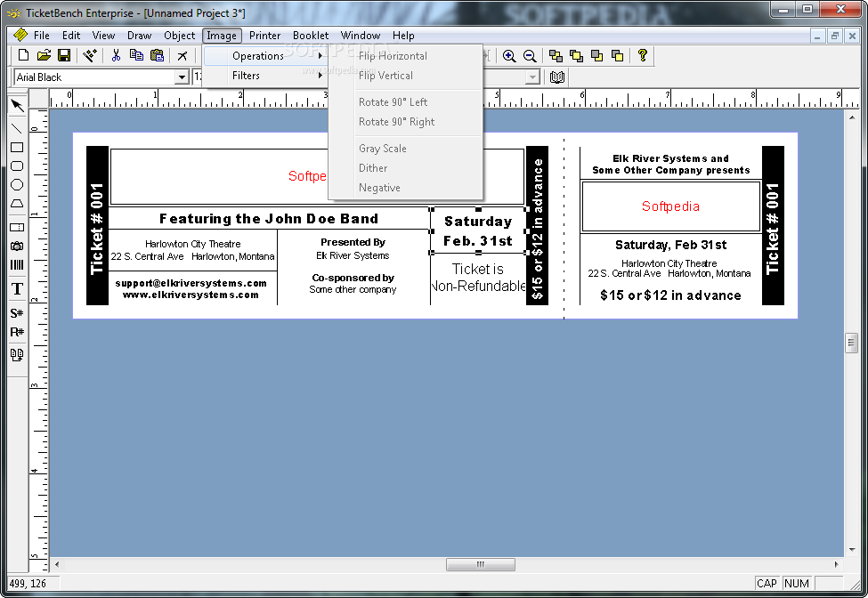Open the View menu
Viewport: 868px width, 598px height.
(103, 36)
